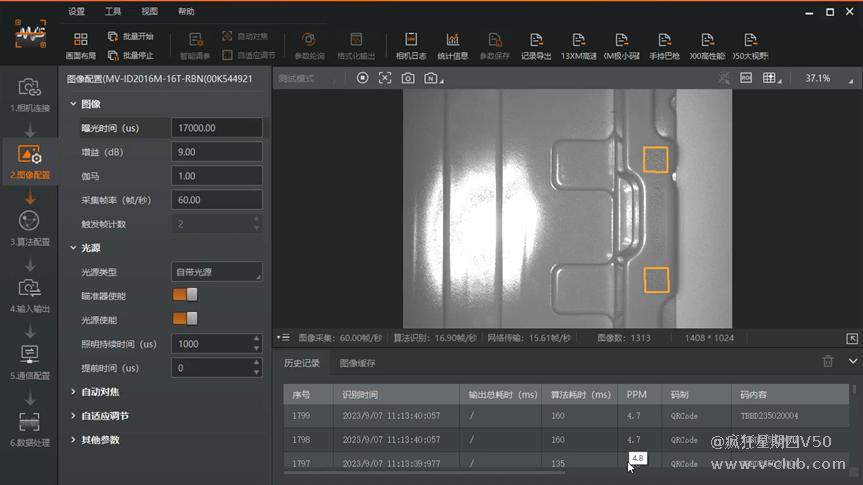Image resolution: width=863 pixels, height=485 pixels.
Task: Click the upper orange code box in preview
Action: click(656, 160)
